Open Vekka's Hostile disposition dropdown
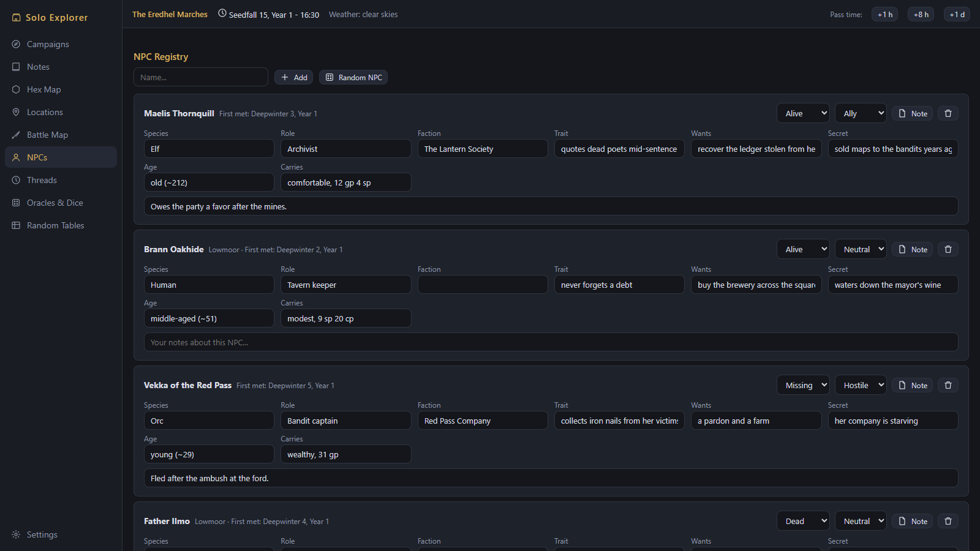This screenshot has width=980, height=551. point(861,385)
